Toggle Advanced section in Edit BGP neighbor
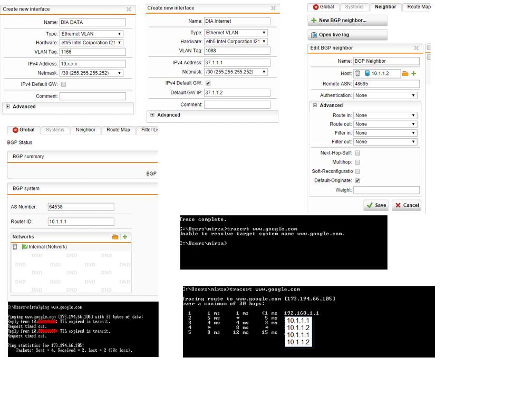 [x=315, y=105]
